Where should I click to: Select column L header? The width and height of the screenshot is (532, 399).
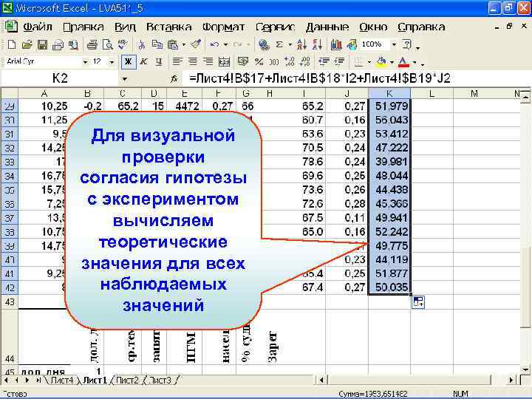pyautogui.click(x=432, y=93)
